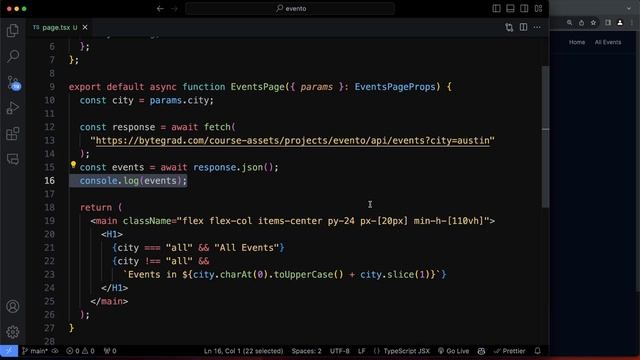Switch git branch main* in status bar
This screenshot has width=640, height=360.
[x=35, y=351]
